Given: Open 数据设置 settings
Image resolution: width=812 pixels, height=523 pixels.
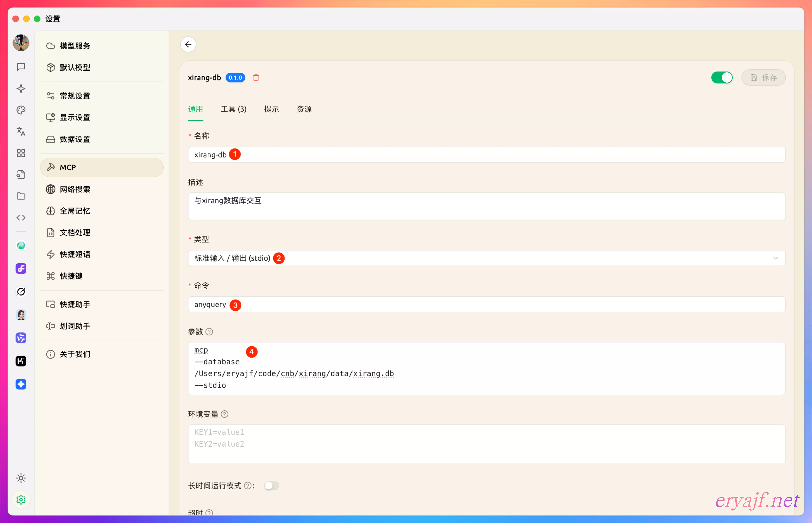Looking at the screenshot, I should click(x=102, y=139).
